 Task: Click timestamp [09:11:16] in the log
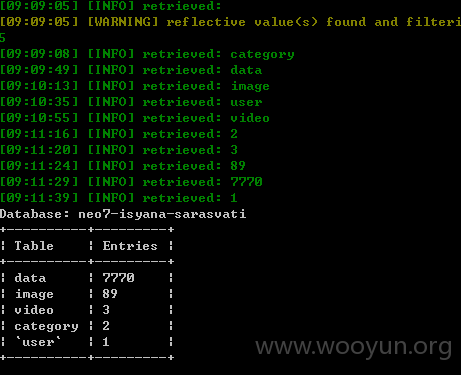click(x=39, y=134)
